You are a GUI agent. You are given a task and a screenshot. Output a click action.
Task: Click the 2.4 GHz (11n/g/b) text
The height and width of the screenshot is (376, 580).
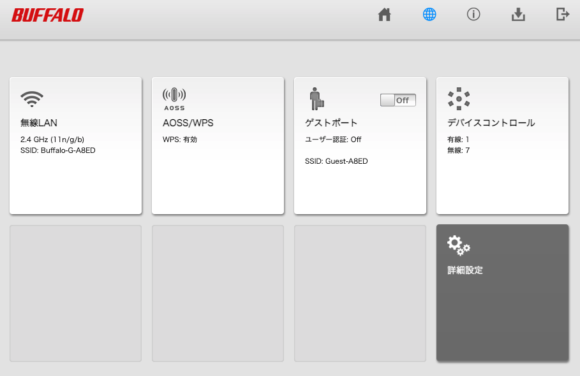point(52,140)
